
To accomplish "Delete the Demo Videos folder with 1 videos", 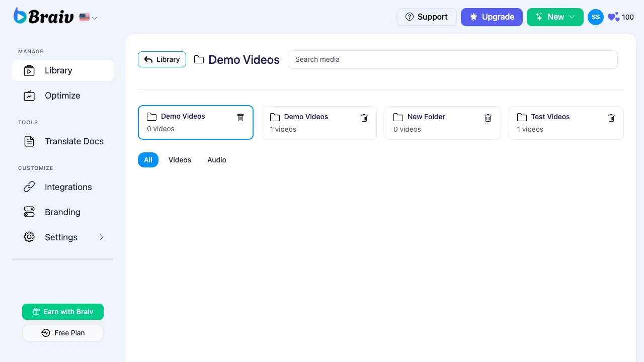I will coord(364,118).
